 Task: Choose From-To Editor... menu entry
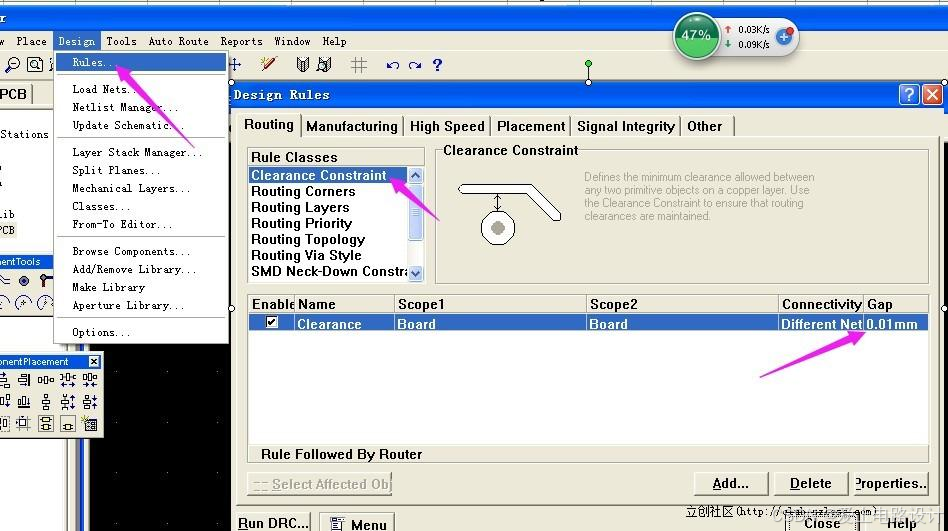tap(141, 224)
